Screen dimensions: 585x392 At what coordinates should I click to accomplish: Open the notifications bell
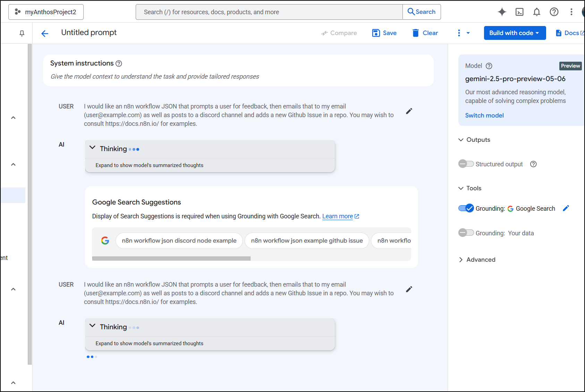(537, 12)
